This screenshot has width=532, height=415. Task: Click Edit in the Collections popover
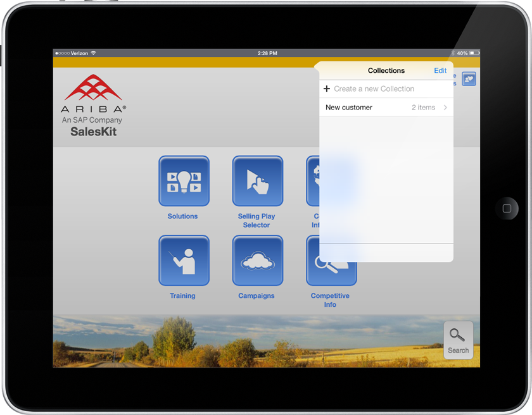point(440,70)
